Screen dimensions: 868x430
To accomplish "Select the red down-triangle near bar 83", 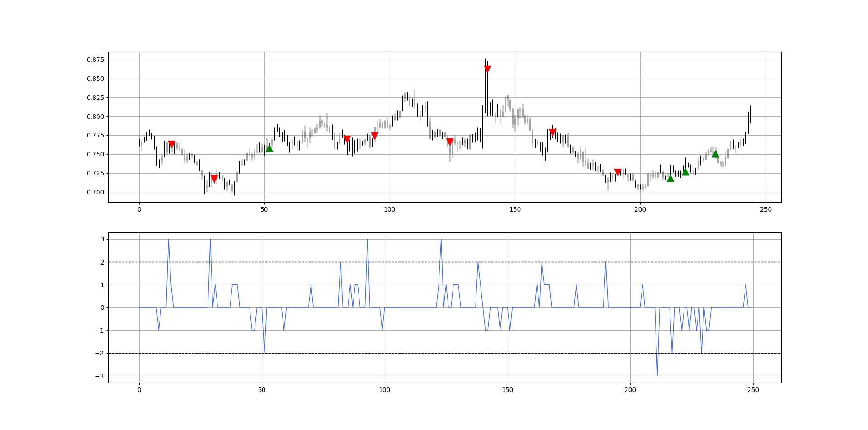I will point(347,139).
